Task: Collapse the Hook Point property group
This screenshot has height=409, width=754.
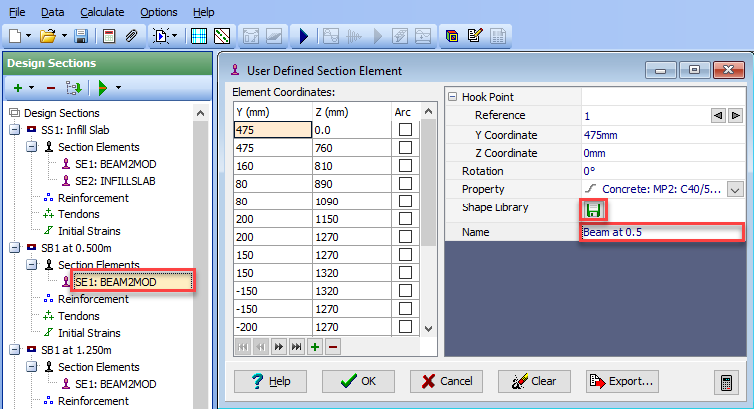Action: [x=452, y=97]
